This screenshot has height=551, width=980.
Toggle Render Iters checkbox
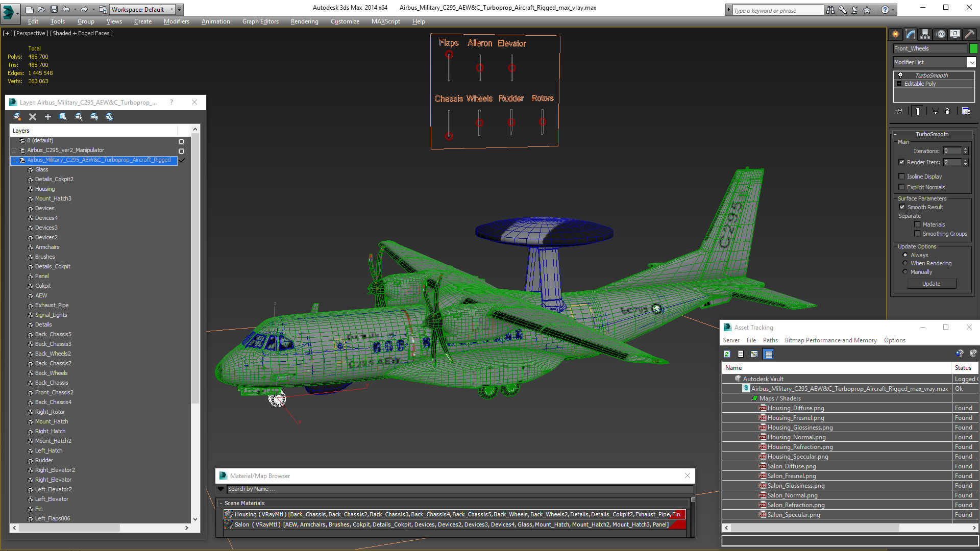pyautogui.click(x=902, y=162)
